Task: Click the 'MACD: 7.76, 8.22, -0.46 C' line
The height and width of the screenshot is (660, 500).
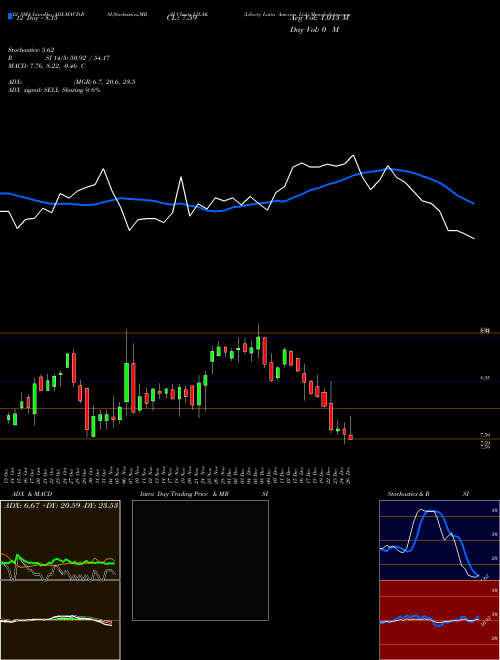Action: coord(46,66)
